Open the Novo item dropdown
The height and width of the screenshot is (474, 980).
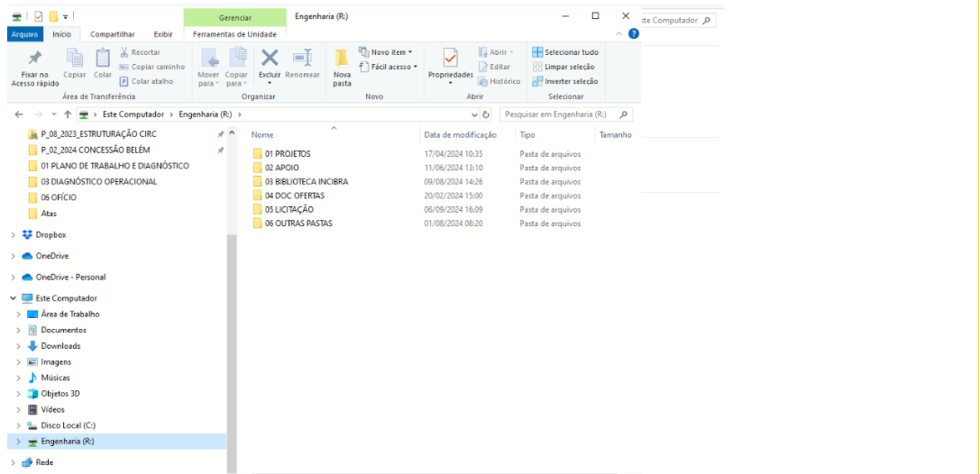tap(387, 52)
